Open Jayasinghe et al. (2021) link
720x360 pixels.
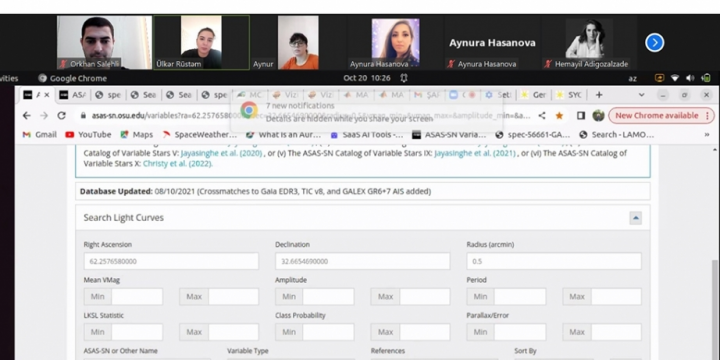coord(475,153)
